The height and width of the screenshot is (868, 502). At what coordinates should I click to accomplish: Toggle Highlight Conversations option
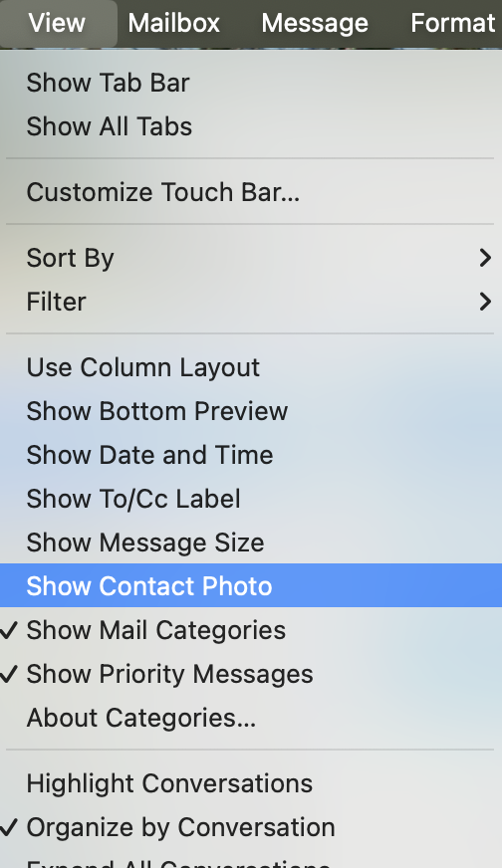251,783
